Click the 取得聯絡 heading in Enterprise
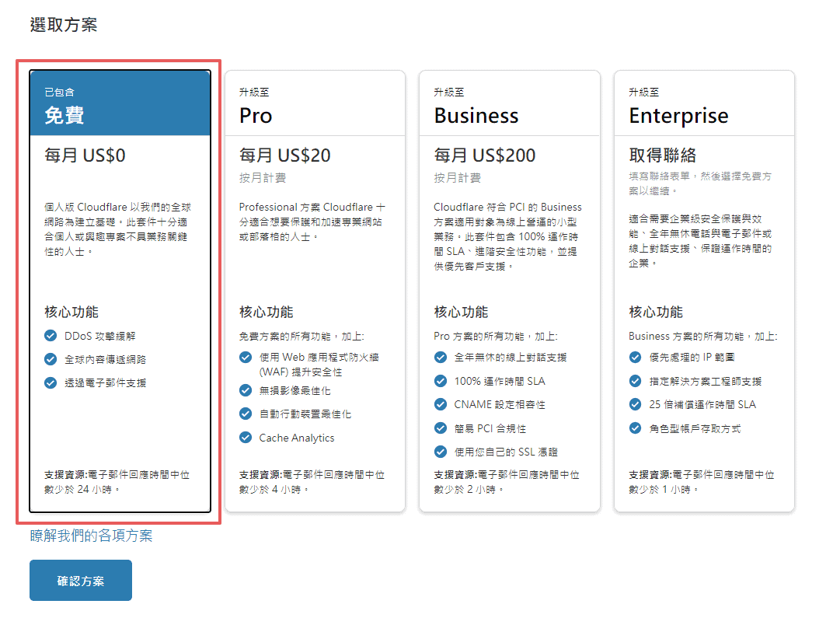This screenshot has height=618, width=840. (x=662, y=155)
